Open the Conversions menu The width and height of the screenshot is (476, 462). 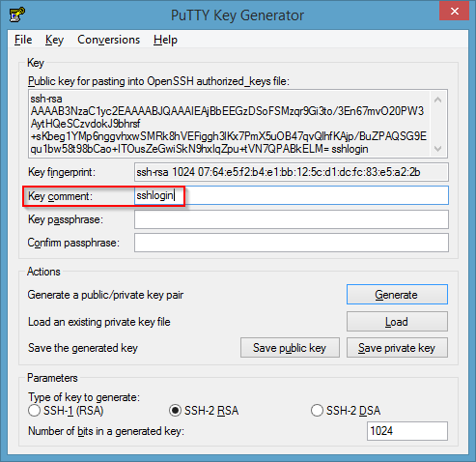tap(108, 40)
